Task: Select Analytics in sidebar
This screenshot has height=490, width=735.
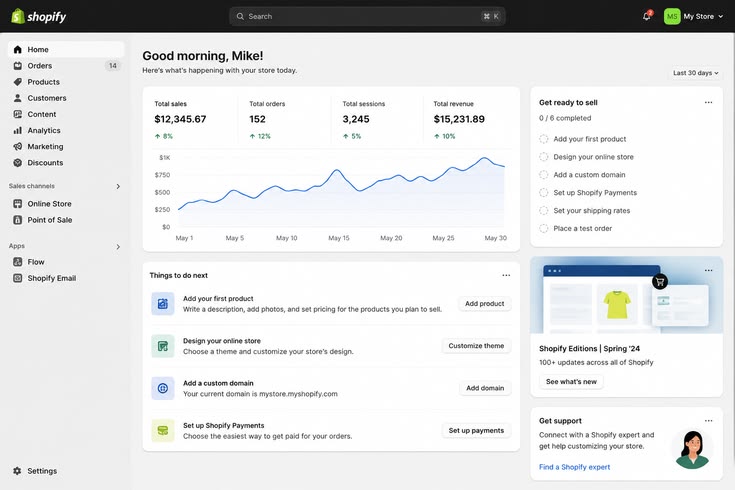Action: pos(66,130)
